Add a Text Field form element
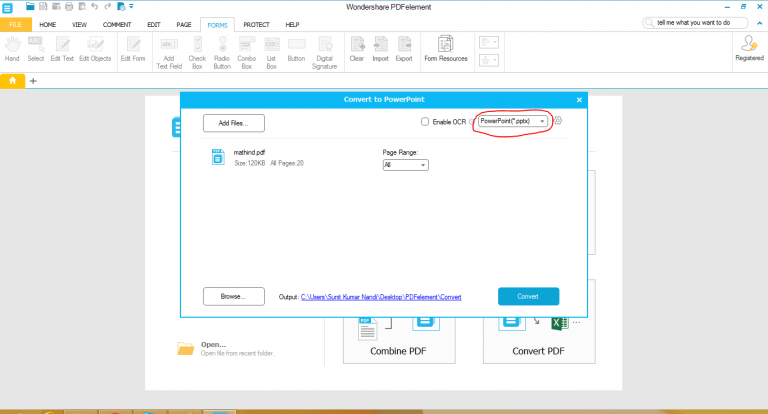 [x=169, y=52]
